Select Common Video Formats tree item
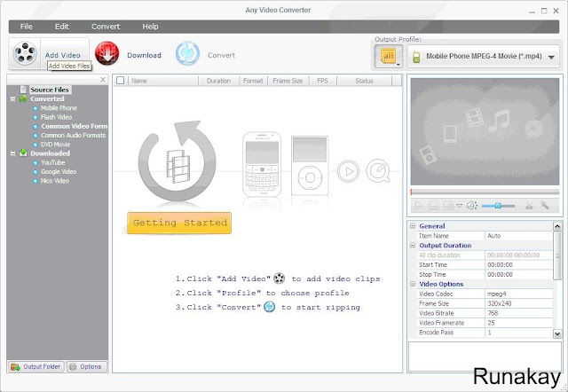 [75, 126]
